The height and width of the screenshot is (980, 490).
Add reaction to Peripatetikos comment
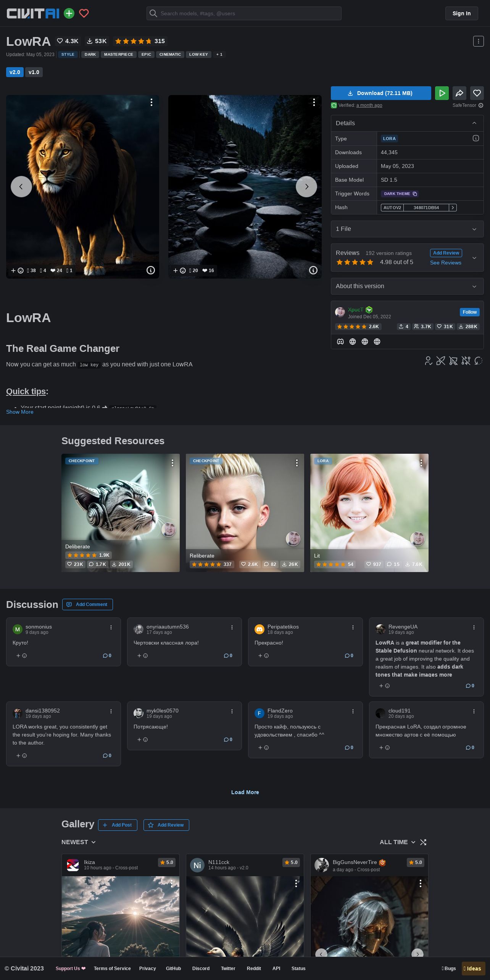(263, 656)
